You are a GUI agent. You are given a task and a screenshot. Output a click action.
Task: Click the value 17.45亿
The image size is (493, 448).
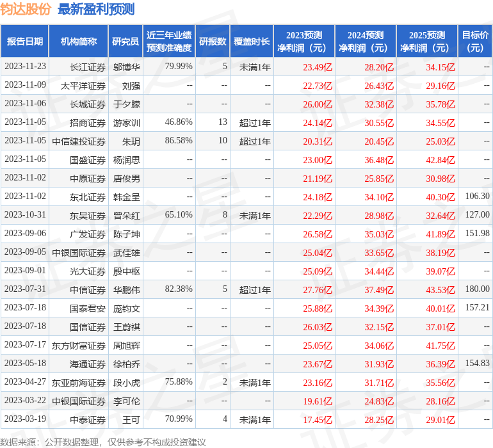point(318,419)
